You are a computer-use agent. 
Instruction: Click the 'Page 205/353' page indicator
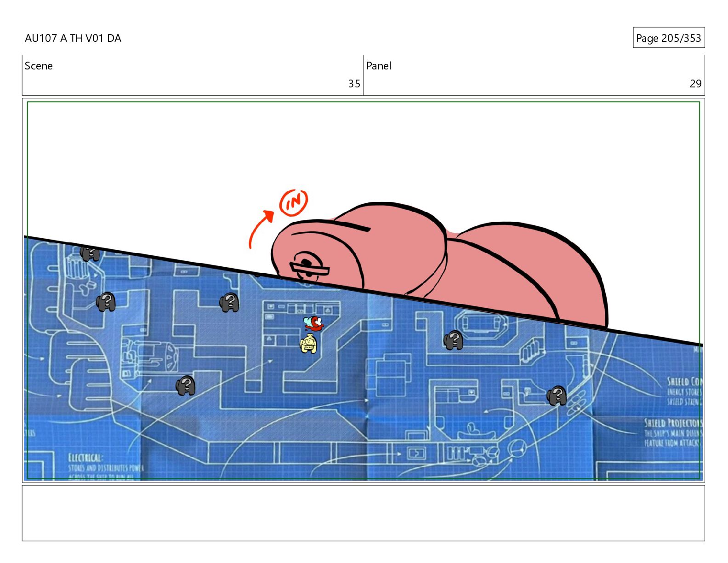668,38
